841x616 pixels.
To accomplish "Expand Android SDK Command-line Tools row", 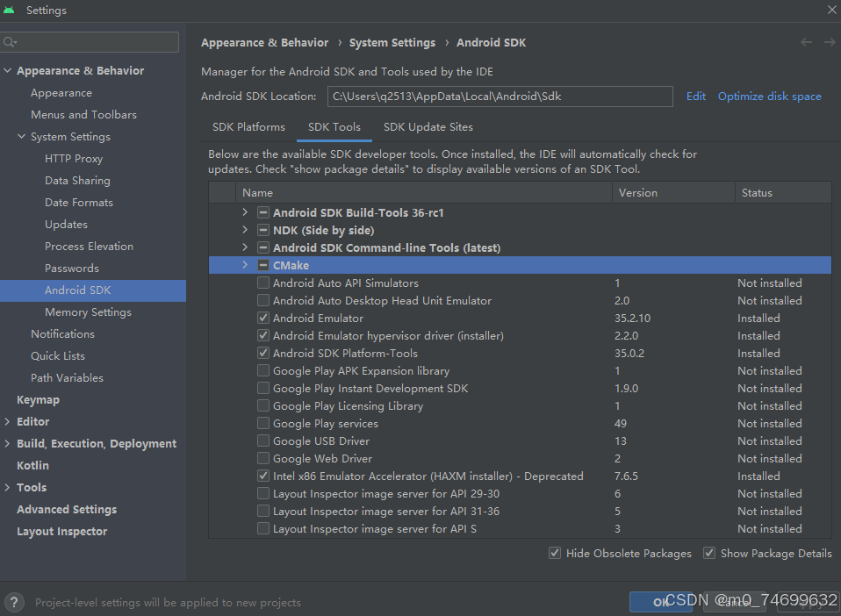I will pyautogui.click(x=245, y=247).
